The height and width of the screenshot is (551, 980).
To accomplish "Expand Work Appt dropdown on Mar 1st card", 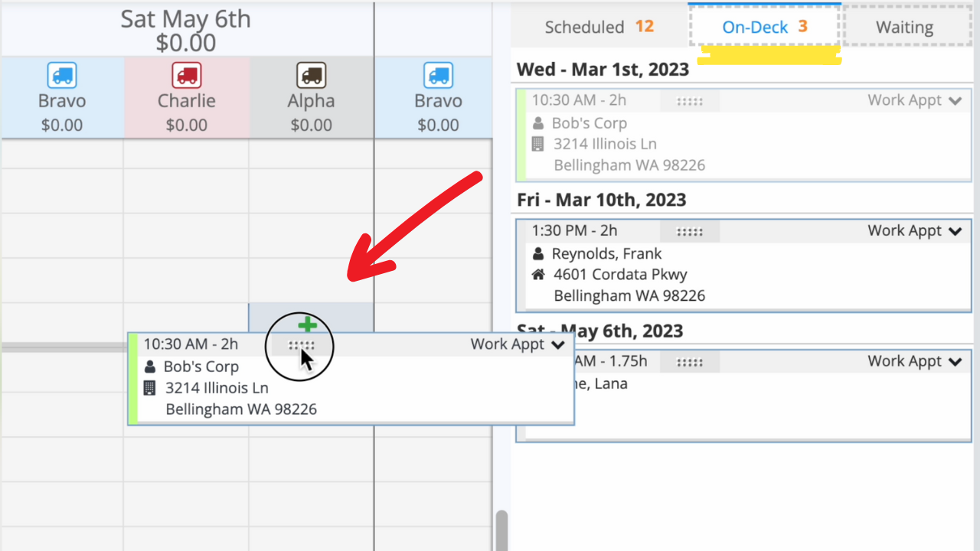I will coord(954,101).
